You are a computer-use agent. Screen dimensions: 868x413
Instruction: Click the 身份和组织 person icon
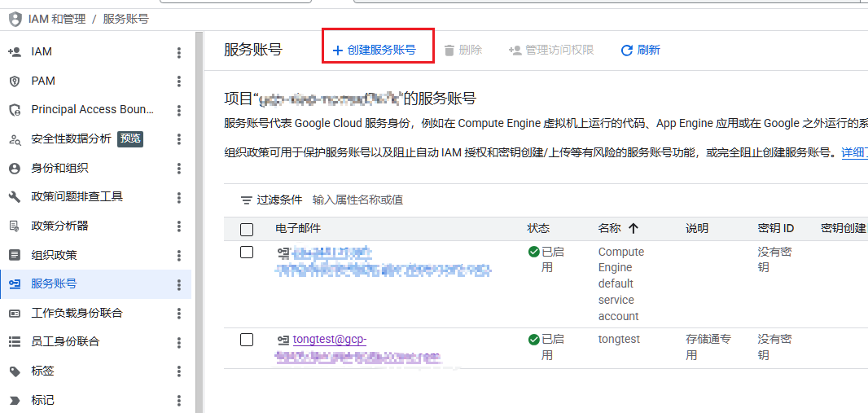click(15, 169)
